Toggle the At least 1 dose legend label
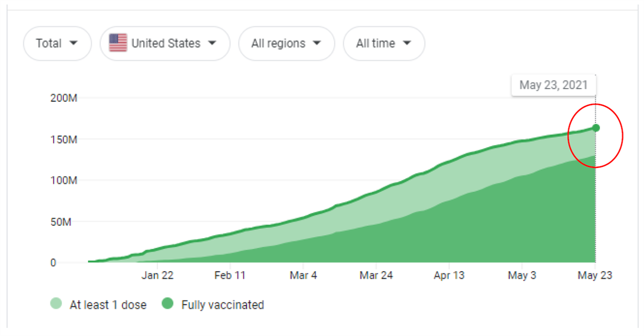Screen dimensions: 644x336 pos(108,305)
